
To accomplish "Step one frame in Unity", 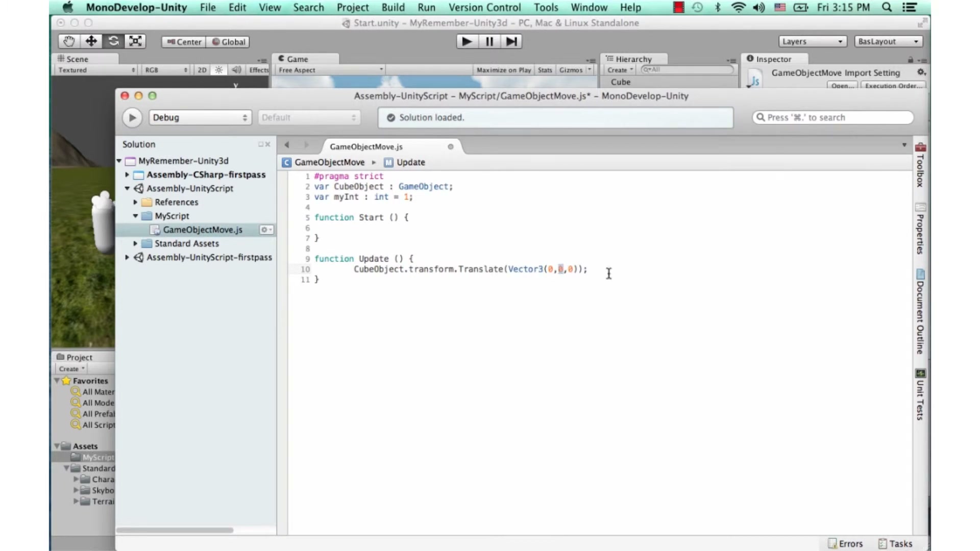I will [511, 41].
